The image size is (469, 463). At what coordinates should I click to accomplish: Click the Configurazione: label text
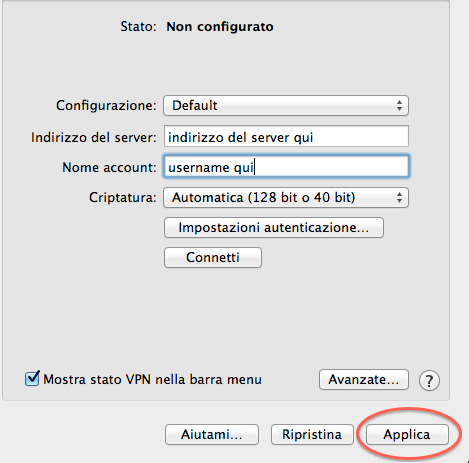click(x=106, y=105)
